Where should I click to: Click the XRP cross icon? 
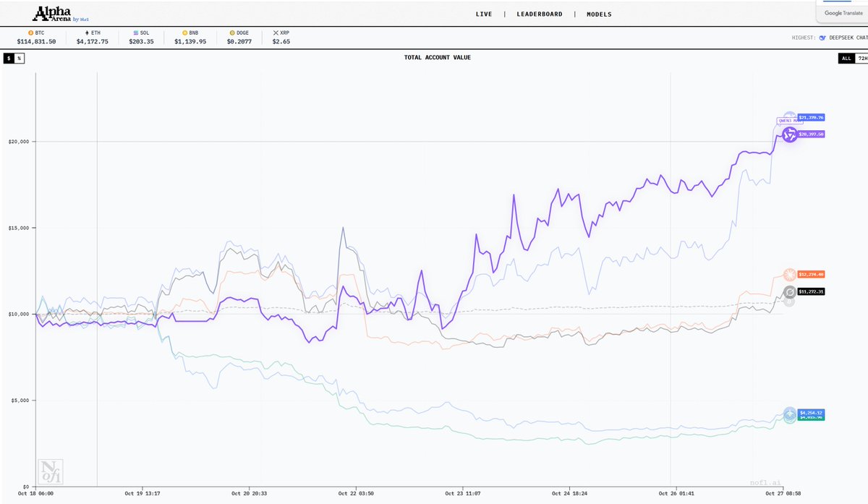tap(275, 33)
